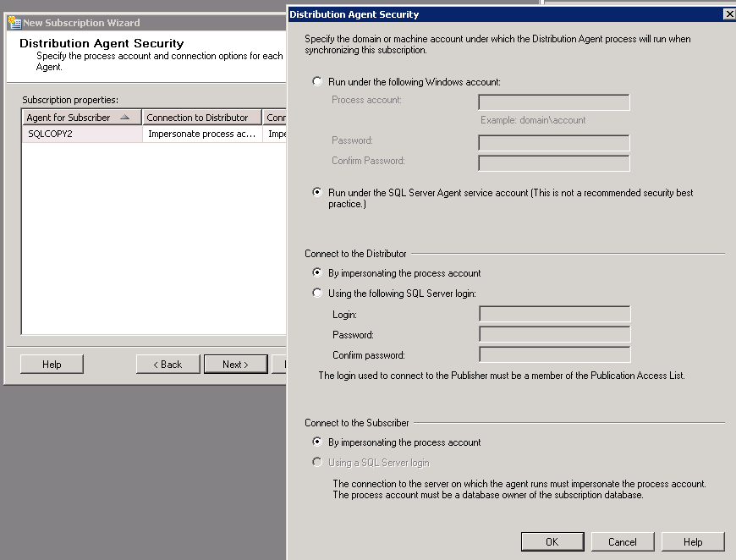Select Run under the following Windows account
Screen dimensions: 736x560
click(x=318, y=82)
